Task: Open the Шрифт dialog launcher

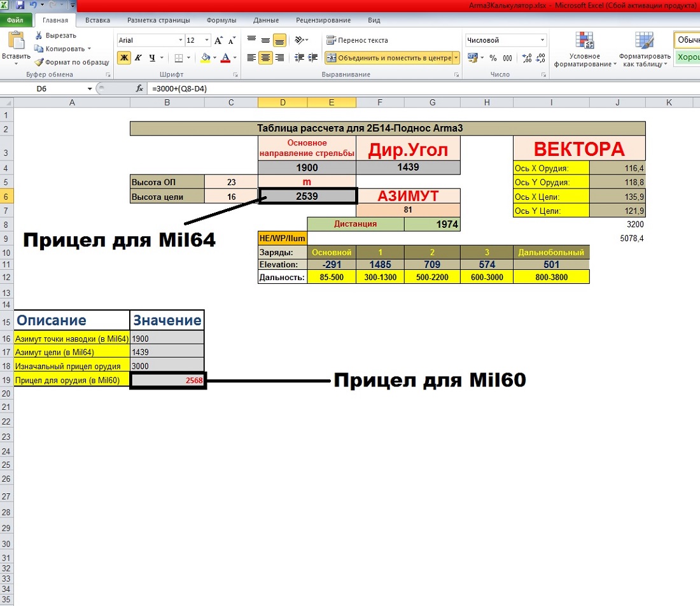Action: pos(235,74)
